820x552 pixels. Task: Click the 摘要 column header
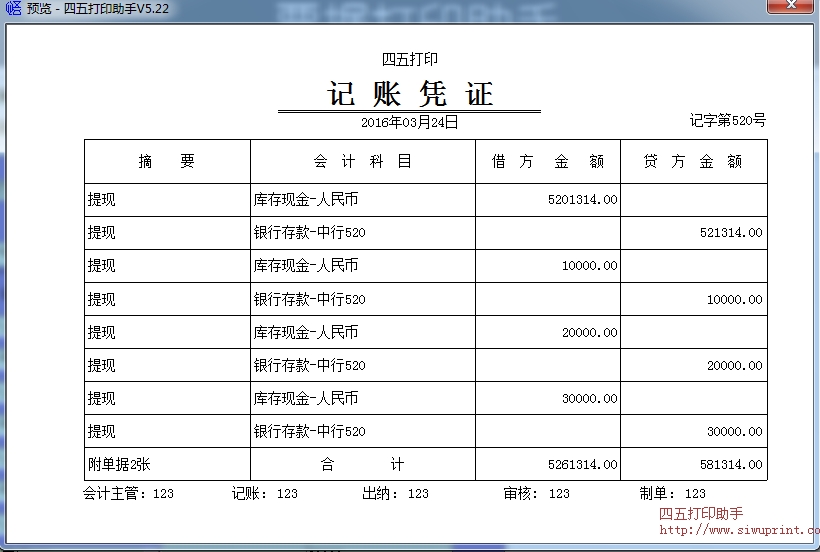click(166, 161)
